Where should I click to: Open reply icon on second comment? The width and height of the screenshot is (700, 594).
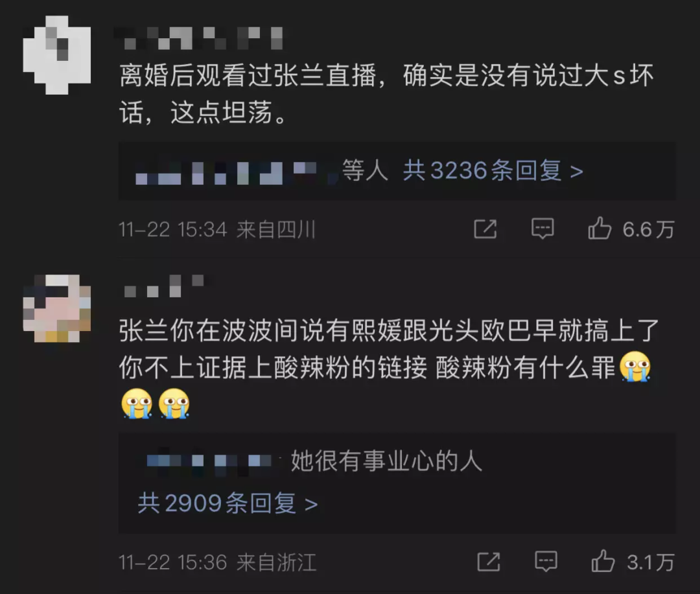pyautogui.click(x=546, y=562)
